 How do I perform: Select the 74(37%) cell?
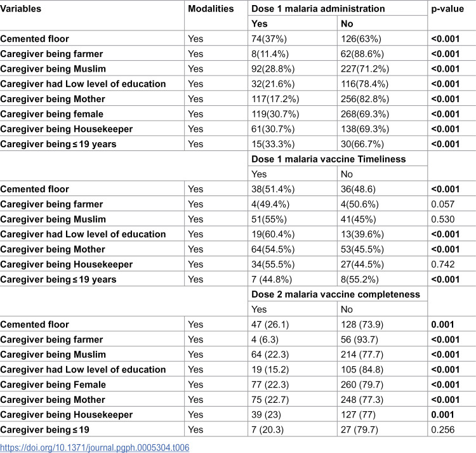point(269,39)
